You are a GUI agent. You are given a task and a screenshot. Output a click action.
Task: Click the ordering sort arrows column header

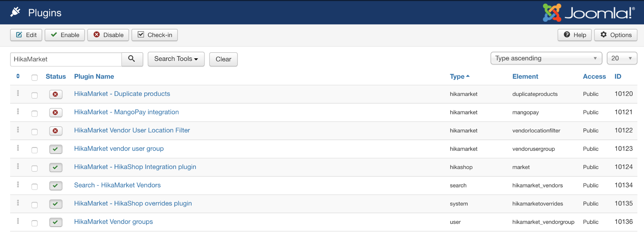tap(18, 76)
